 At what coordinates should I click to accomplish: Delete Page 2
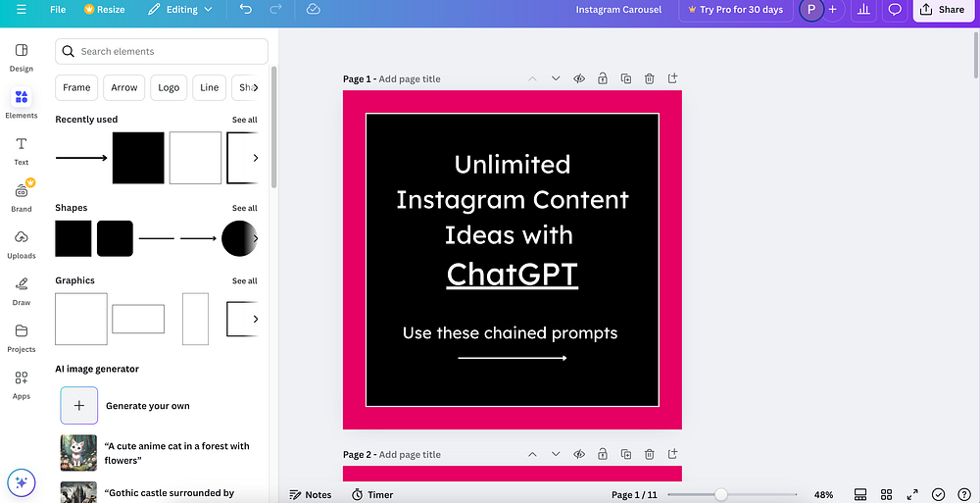pyautogui.click(x=650, y=454)
